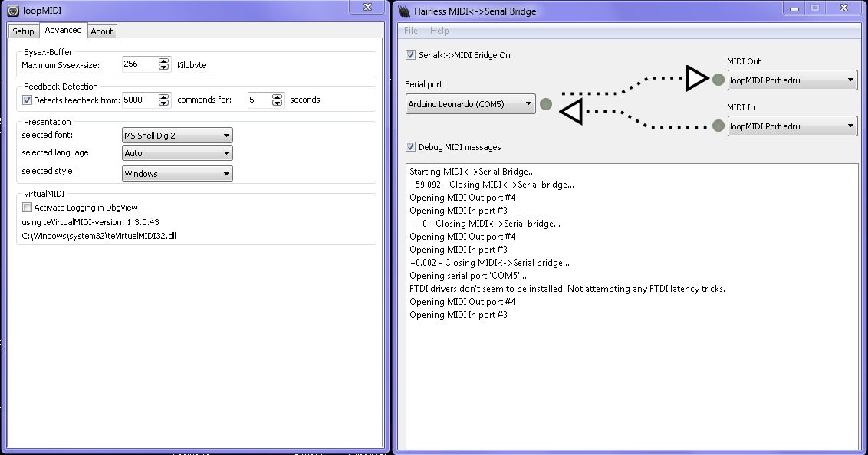Open the Setup tab in loopMIDI

(x=23, y=31)
